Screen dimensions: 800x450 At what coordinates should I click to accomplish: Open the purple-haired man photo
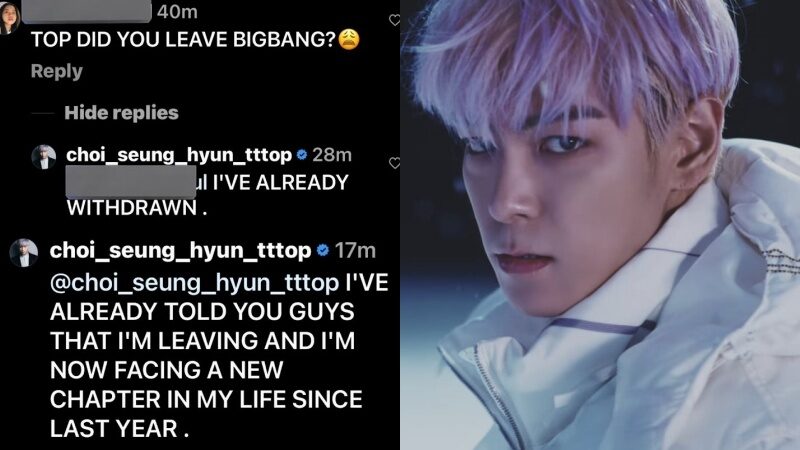600,225
